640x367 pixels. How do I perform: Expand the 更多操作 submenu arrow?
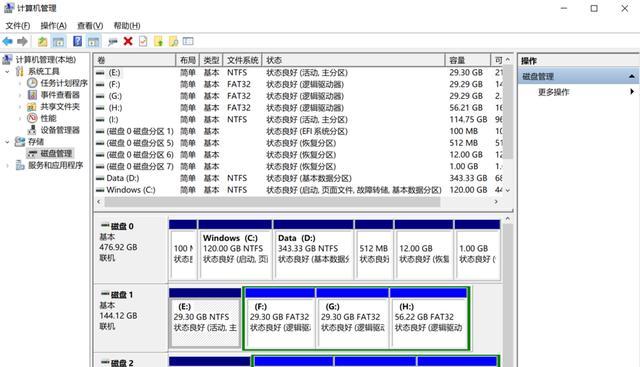pos(632,91)
